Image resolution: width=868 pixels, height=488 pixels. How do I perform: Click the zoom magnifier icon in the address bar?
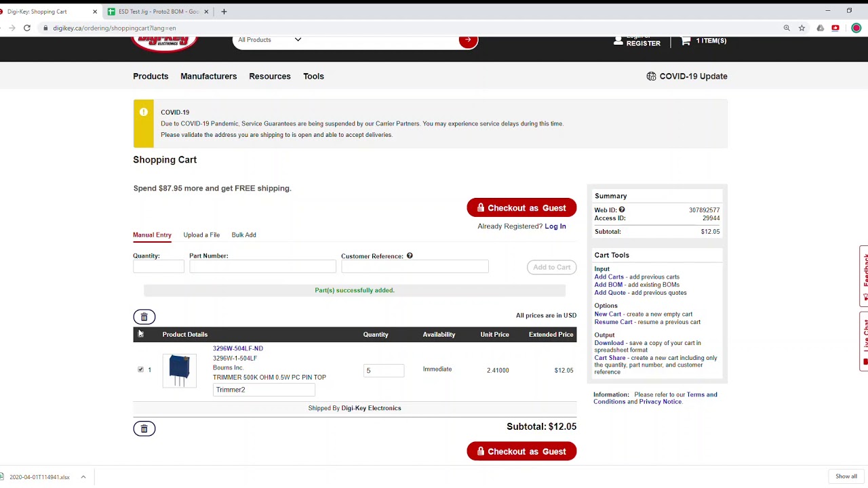(x=787, y=28)
